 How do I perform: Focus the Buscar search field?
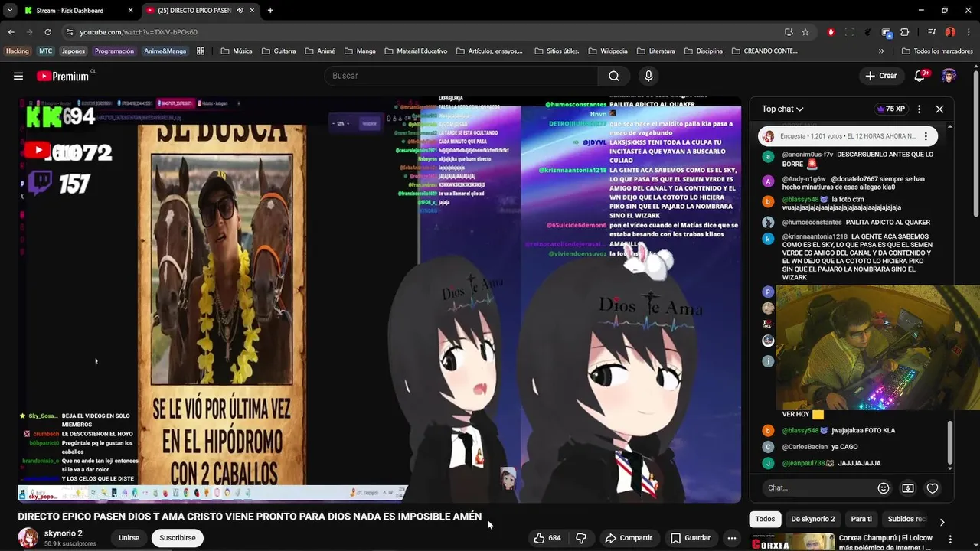(461, 76)
